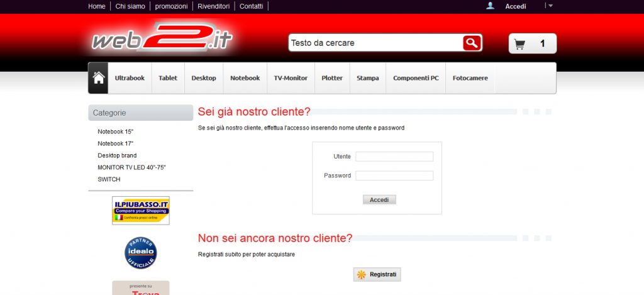Open the Notebook 17" sidebar category

[x=116, y=143]
